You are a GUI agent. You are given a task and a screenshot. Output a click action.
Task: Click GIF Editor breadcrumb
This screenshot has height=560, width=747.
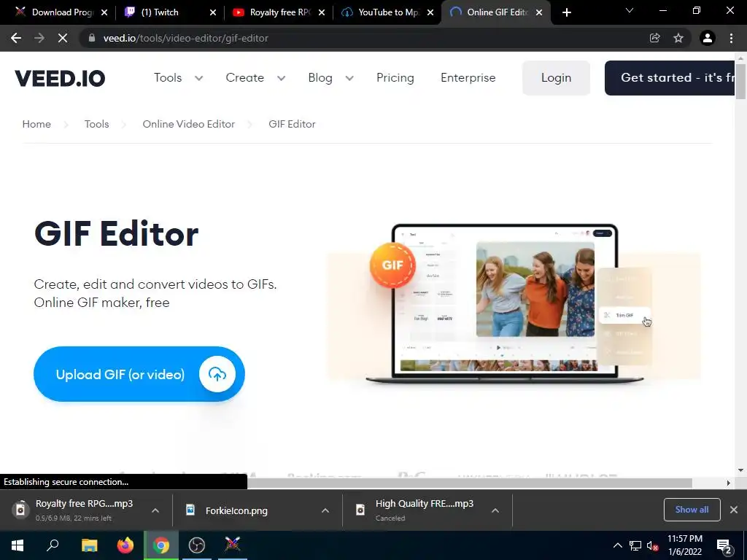coord(292,124)
